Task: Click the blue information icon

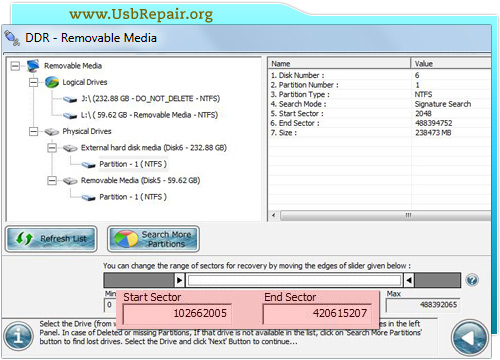Action: coord(19,336)
